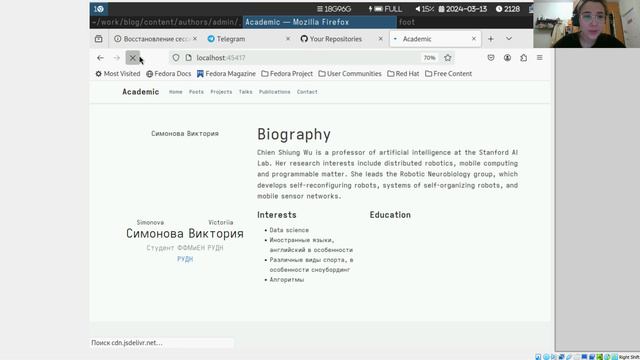Screen dimensions: 640x360
Task: Open the Pocket save icon
Action: (491, 58)
